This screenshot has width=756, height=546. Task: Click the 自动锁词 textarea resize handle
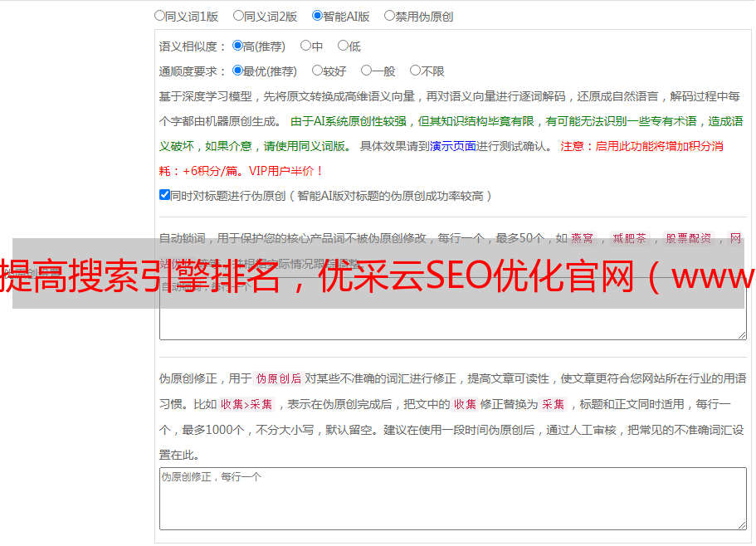coord(742,335)
